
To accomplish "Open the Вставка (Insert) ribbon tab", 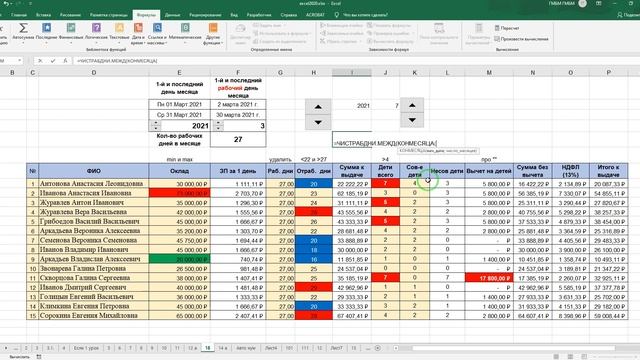I will (44, 15).
